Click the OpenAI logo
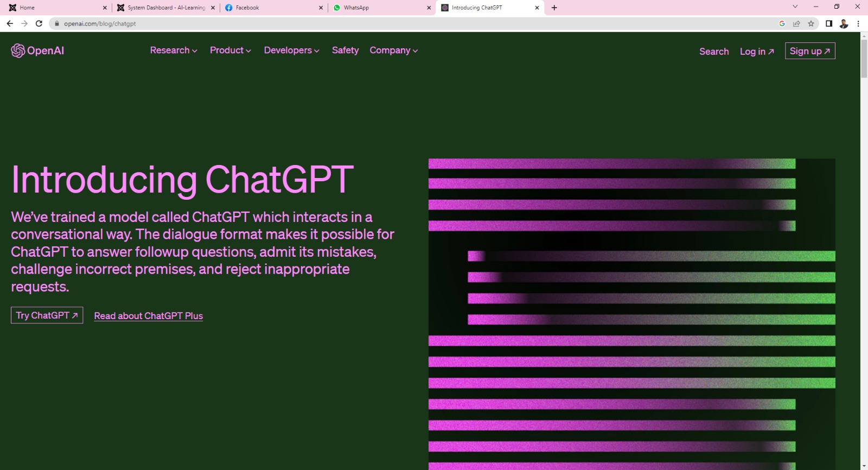The width and height of the screenshot is (868, 470). tap(37, 50)
